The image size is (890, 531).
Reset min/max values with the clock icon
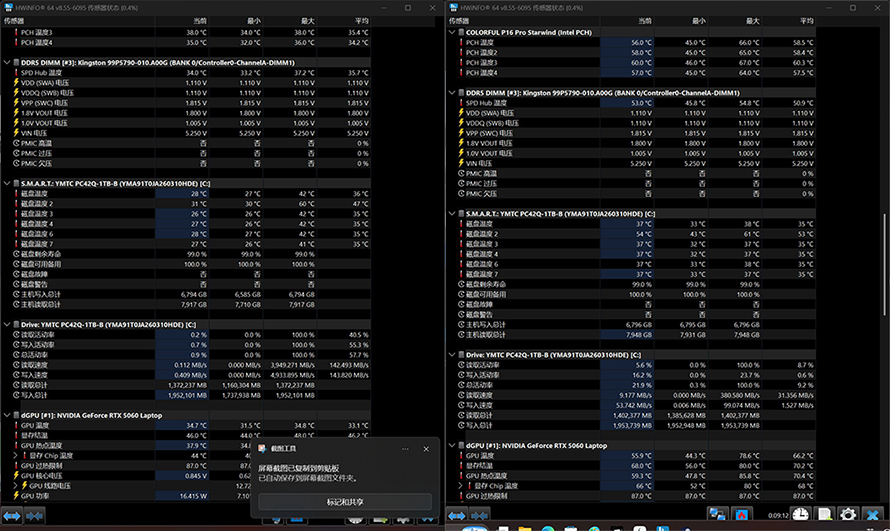point(800,515)
